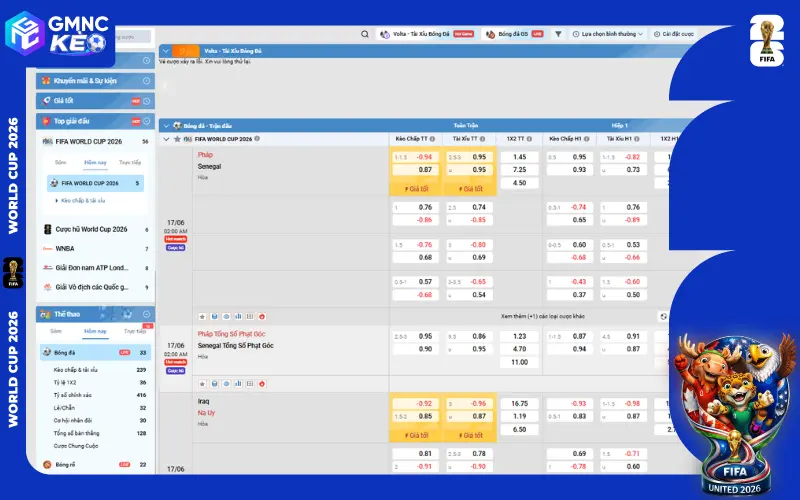Select Bóng đá sport with 33 events

click(95, 353)
